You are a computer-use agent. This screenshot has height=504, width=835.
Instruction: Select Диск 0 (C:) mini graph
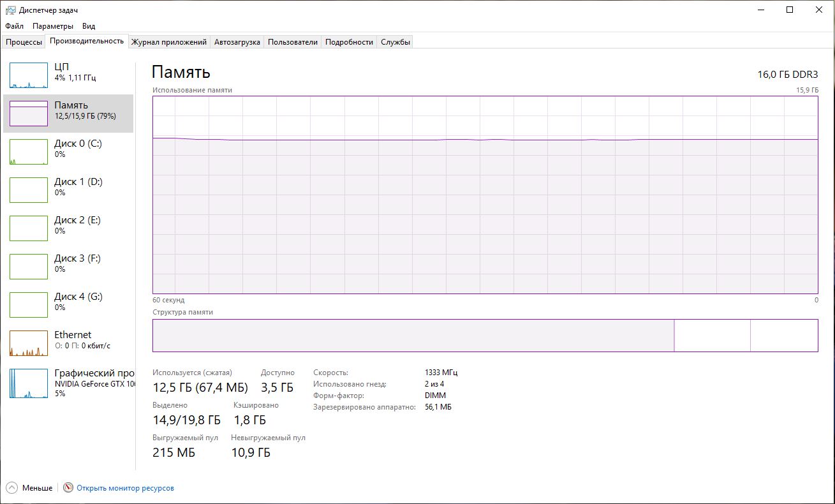tap(29, 152)
